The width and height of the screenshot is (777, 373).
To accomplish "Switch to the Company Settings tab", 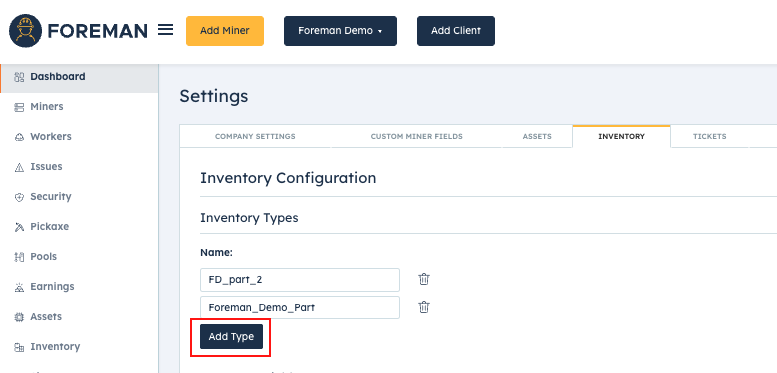I will [255, 136].
